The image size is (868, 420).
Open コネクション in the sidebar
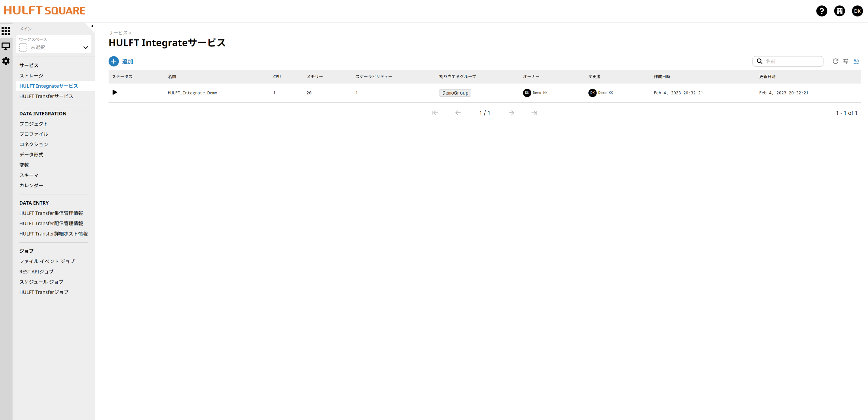coord(34,144)
